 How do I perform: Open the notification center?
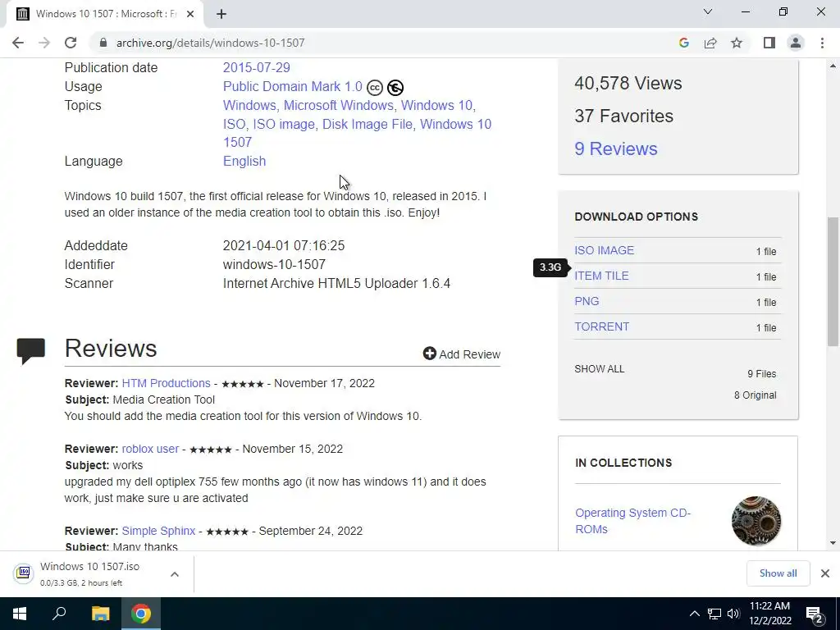tap(815, 614)
